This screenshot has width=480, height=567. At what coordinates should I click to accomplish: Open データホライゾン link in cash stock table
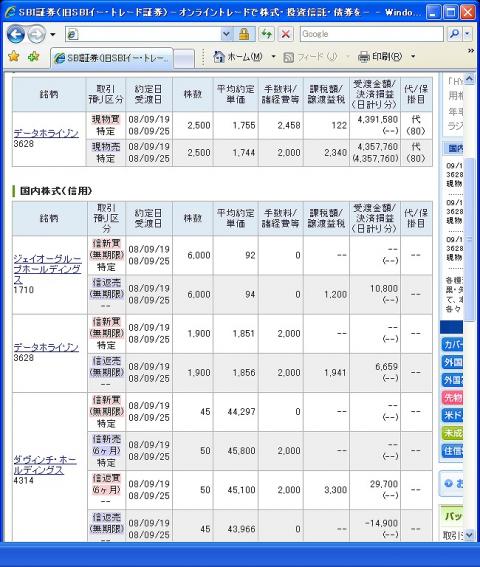coord(46,133)
